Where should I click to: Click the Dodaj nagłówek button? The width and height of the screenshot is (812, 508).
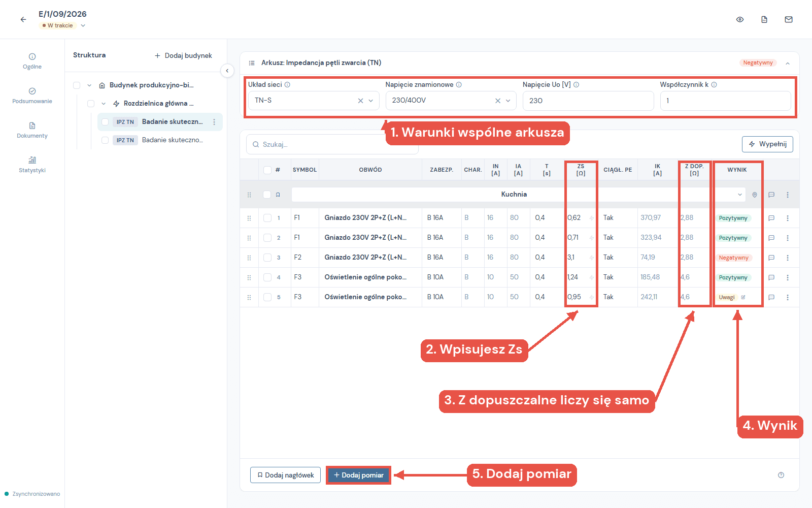[x=285, y=475]
